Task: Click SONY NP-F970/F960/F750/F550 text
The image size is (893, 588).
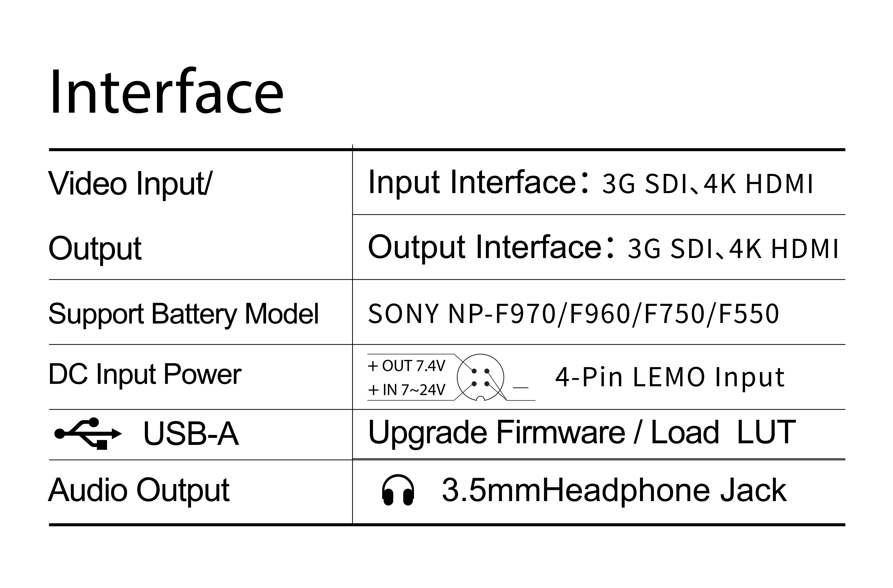Action: pyautogui.click(x=573, y=314)
